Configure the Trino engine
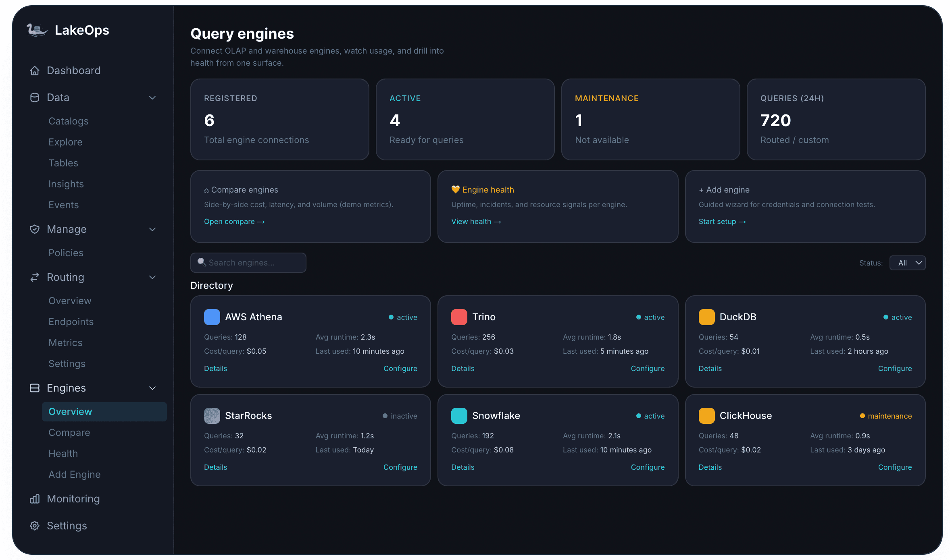The image size is (950, 560). pos(648,369)
